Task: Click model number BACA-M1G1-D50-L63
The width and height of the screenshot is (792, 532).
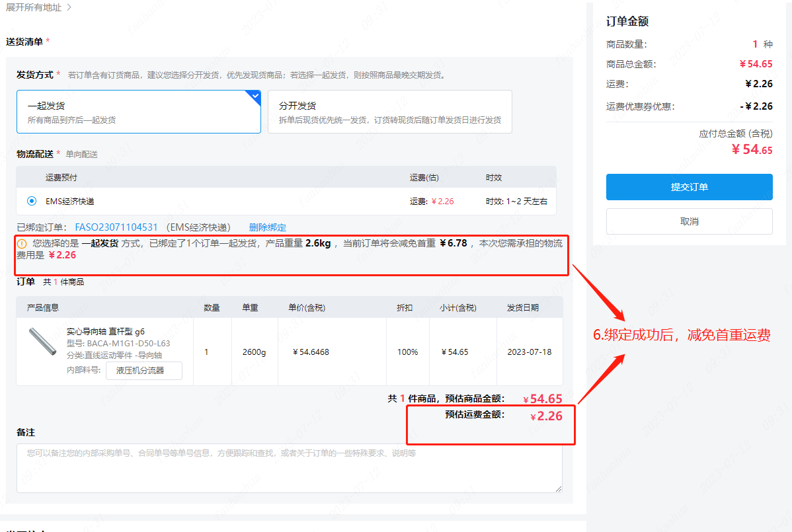Action: 118,344
